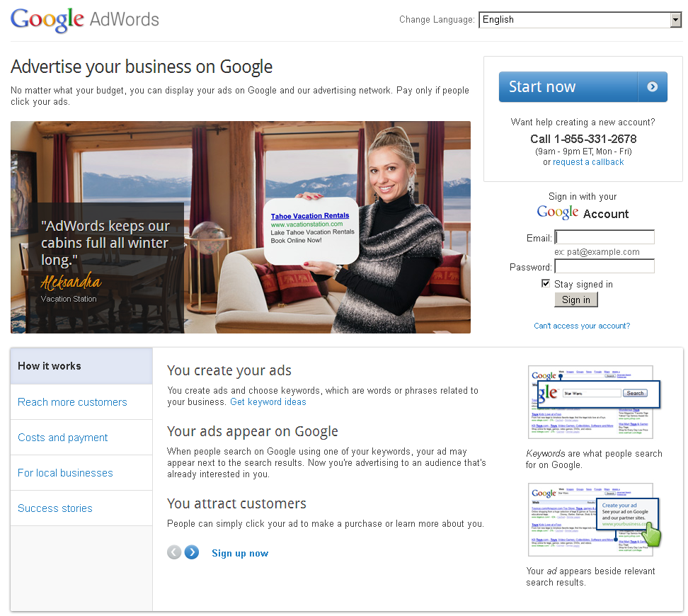Click the keywords search screenshot thumbnail
688x616 pixels.
coord(594,402)
